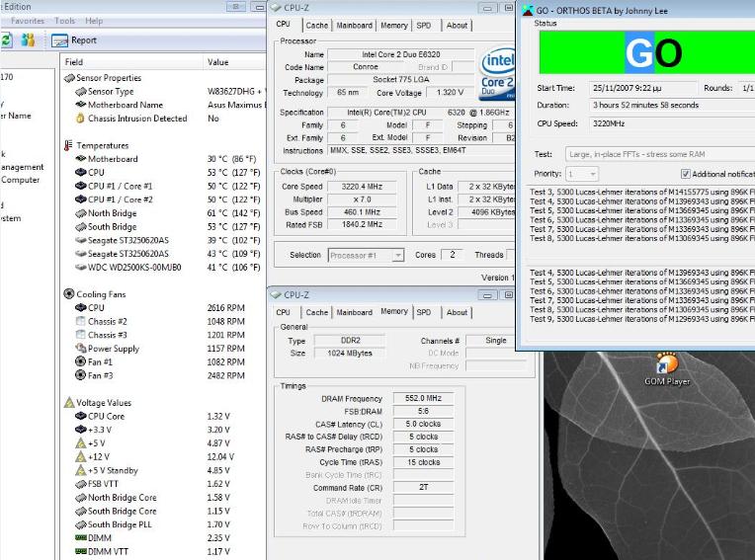Image resolution: width=755 pixels, height=560 pixels.
Task: Switch to Mainboard tab in lower CPU-Z
Action: pyautogui.click(x=355, y=312)
